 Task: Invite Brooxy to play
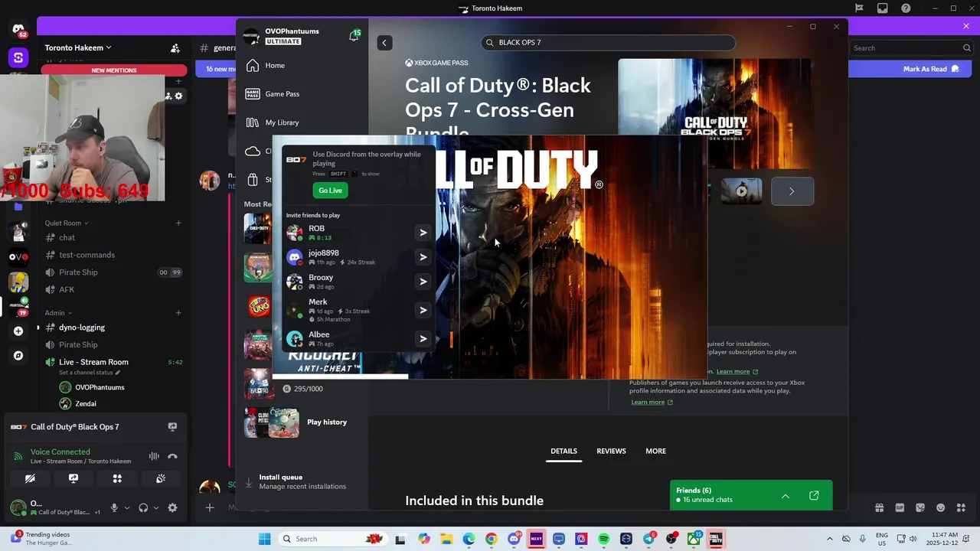tap(423, 282)
